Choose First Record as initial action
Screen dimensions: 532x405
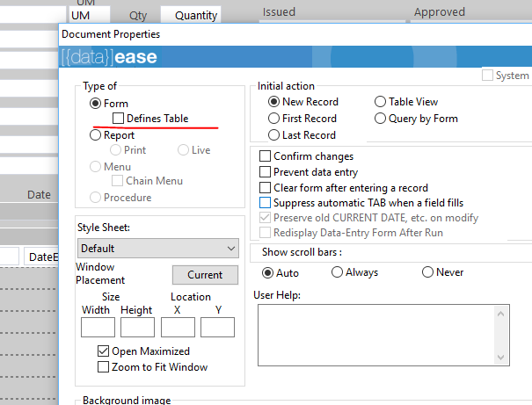273,119
